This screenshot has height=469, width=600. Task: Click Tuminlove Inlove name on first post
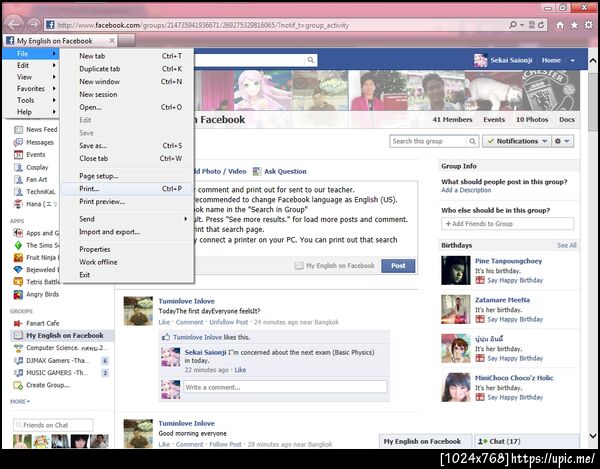(186, 301)
